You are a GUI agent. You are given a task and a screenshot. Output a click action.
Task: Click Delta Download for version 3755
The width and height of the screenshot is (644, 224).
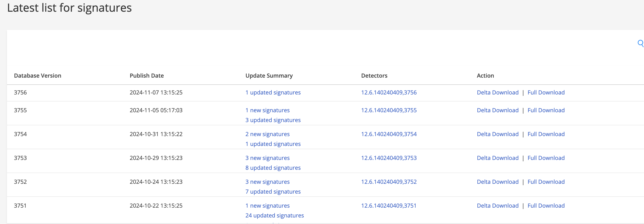(498, 110)
